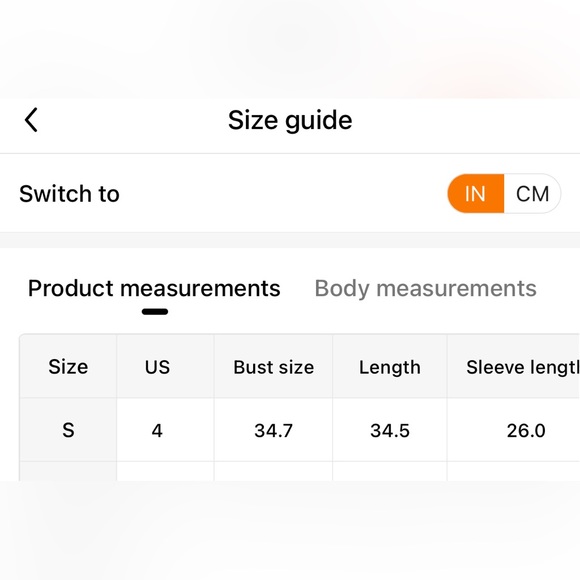Click the Switch to label
Screen dimensions: 580x580
(x=69, y=193)
